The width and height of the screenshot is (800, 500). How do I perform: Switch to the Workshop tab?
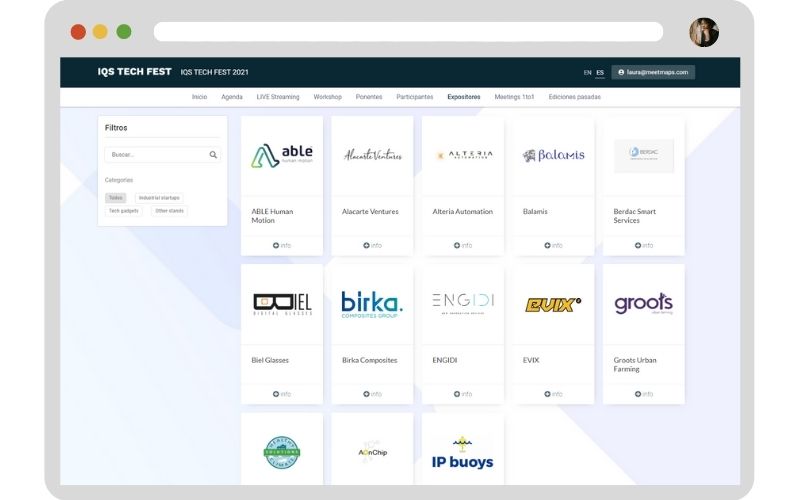[328, 97]
